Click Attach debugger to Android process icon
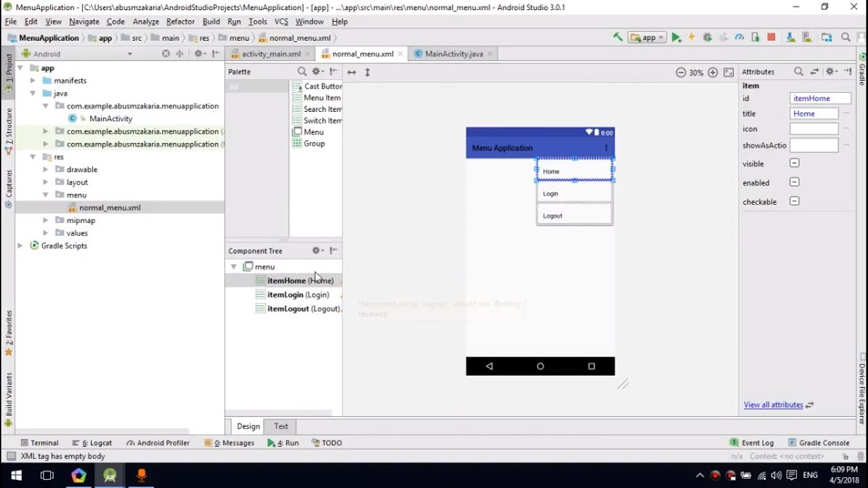The height and width of the screenshot is (488, 868). click(x=755, y=38)
